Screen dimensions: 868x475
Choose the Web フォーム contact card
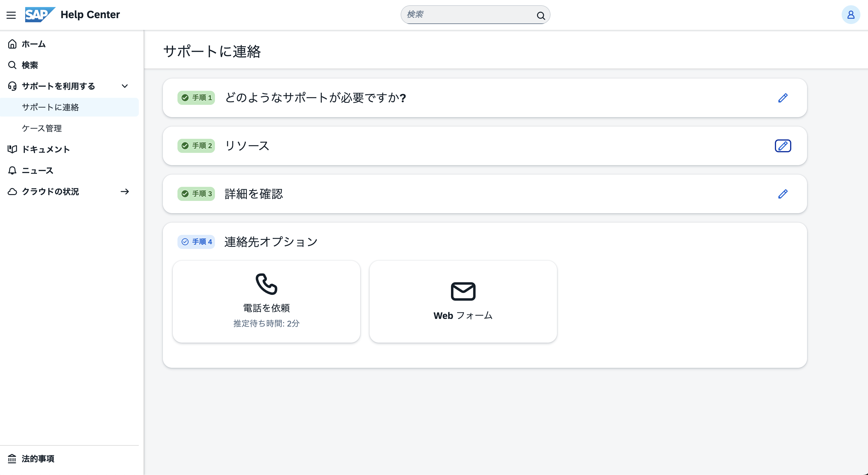tap(463, 301)
